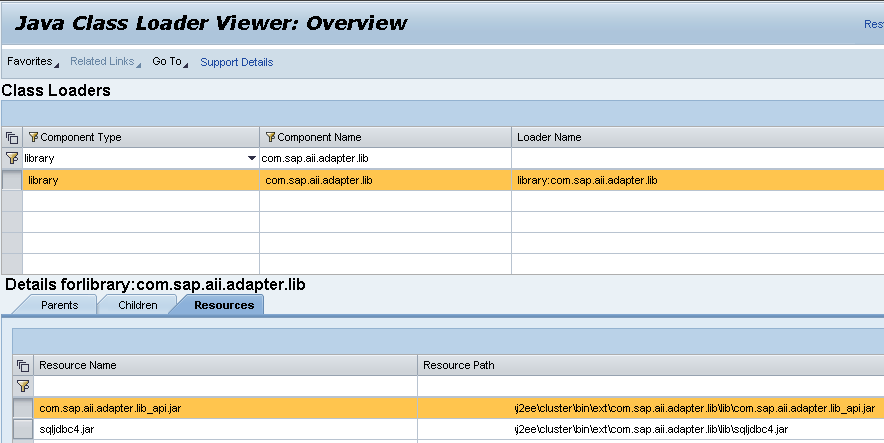Toggle the filter row icon in Class Loaders table
Image resolution: width=884 pixels, height=443 pixels.
click(x=12, y=158)
